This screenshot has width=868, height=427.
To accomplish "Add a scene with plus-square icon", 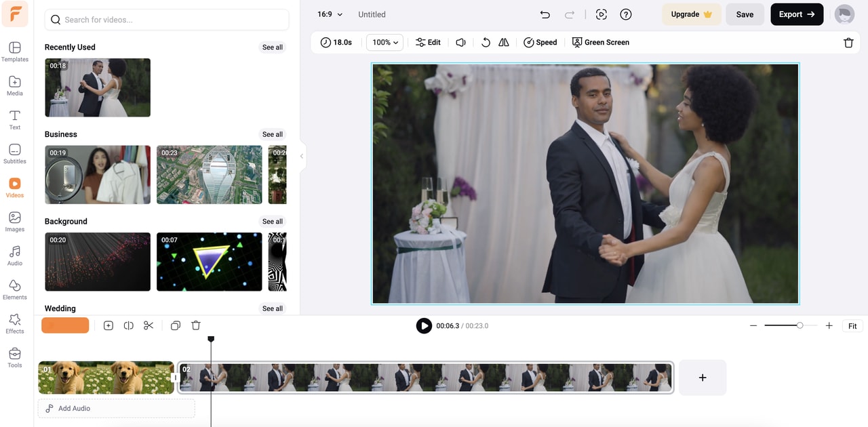I will (x=108, y=325).
